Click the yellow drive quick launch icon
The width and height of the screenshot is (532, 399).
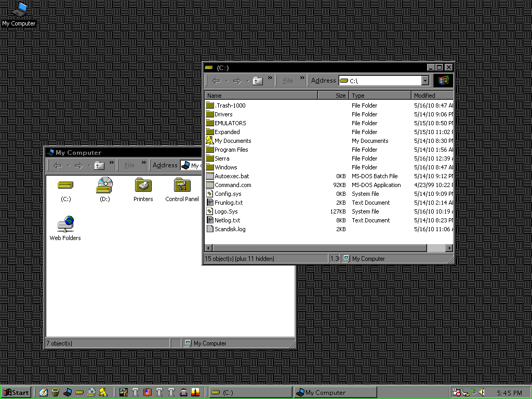point(79,393)
